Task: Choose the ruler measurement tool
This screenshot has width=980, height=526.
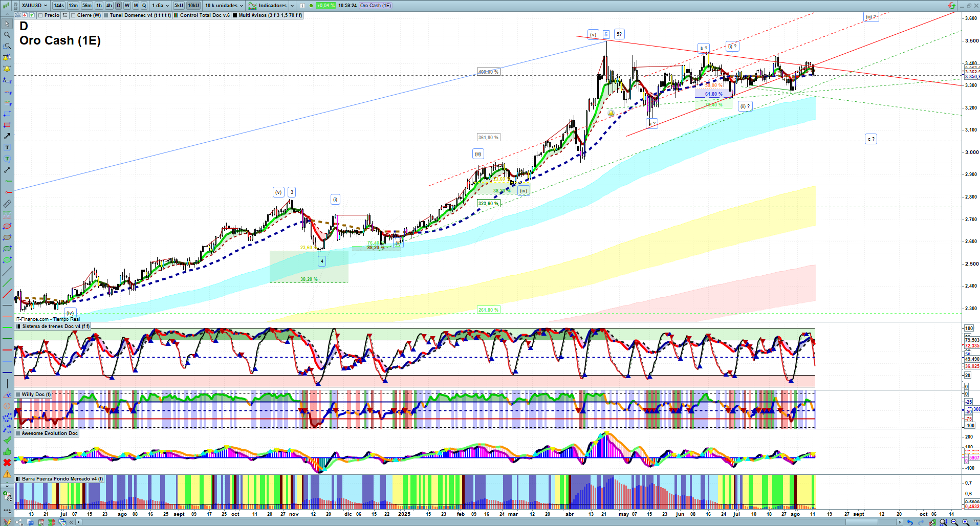Action: (7, 204)
